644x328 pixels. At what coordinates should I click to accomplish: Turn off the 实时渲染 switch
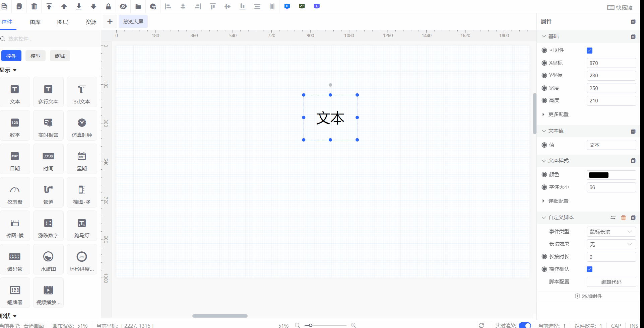[525, 325]
